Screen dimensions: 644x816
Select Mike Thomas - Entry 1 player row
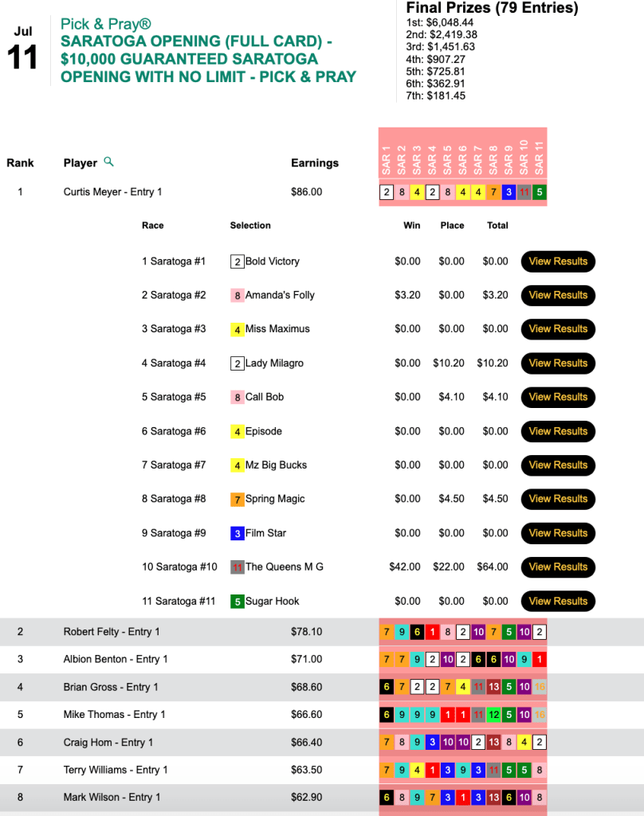(x=115, y=715)
